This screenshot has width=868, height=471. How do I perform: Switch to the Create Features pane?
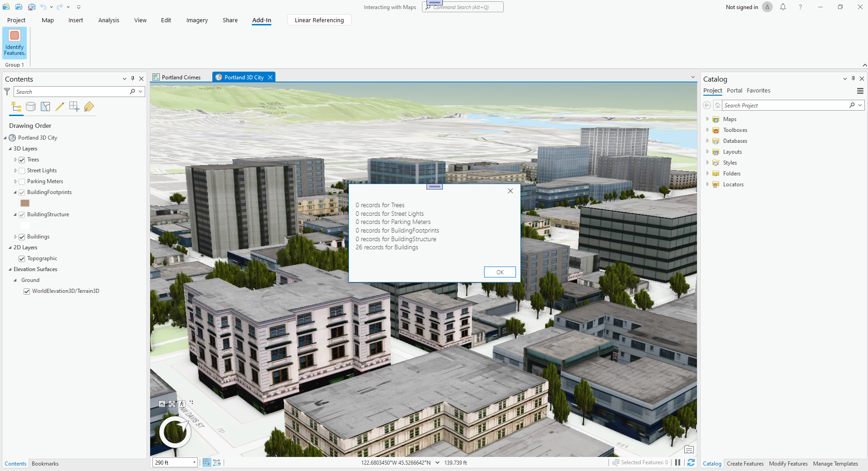745,463
